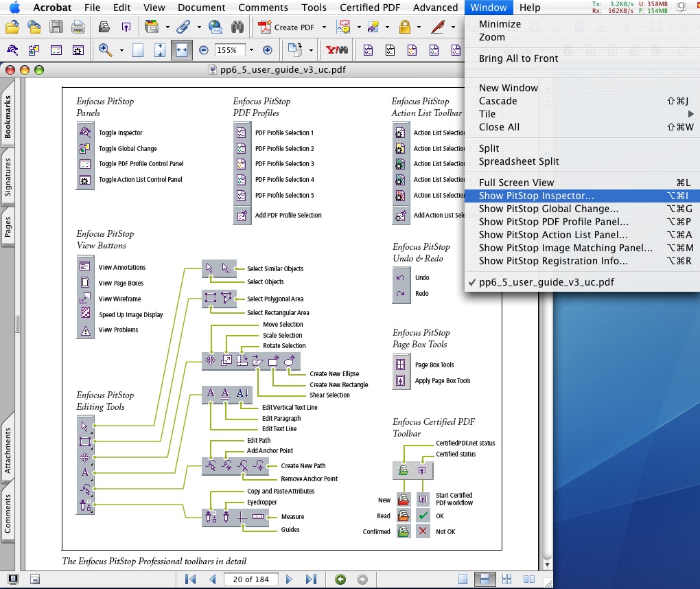
Task: Click the plus Zoom In button
Action: pyautogui.click(x=268, y=50)
